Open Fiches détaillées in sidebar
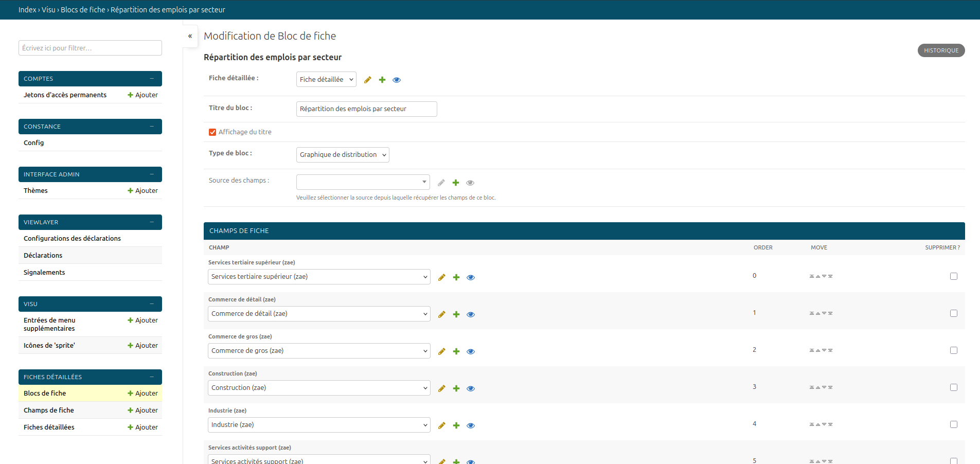980x464 pixels. [x=49, y=427]
